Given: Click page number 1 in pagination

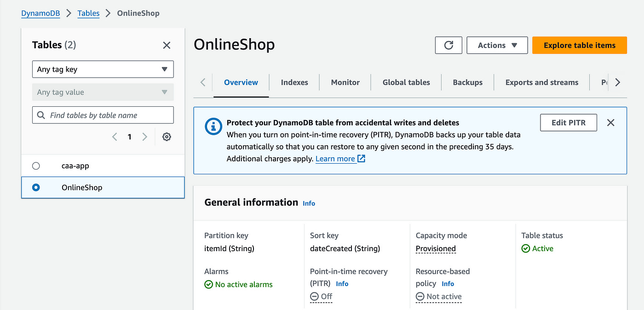Looking at the screenshot, I should coord(130,137).
